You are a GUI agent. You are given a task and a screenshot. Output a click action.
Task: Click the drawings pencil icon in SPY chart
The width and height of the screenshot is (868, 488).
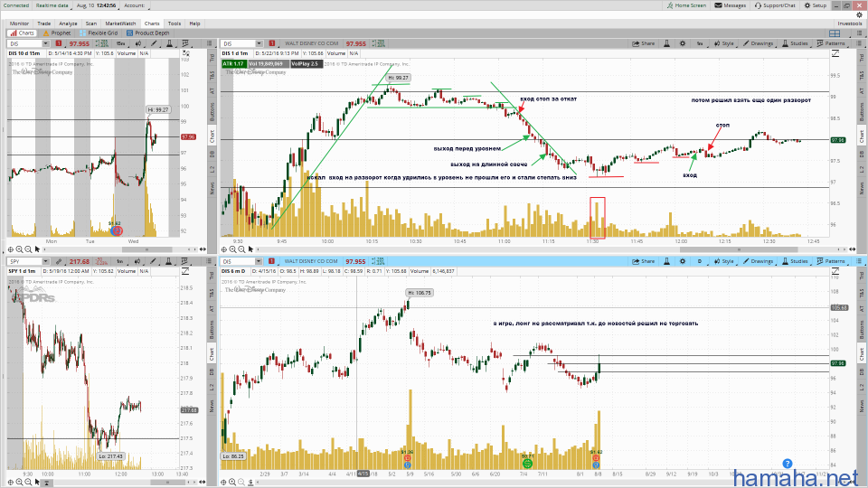click(x=154, y=262)
